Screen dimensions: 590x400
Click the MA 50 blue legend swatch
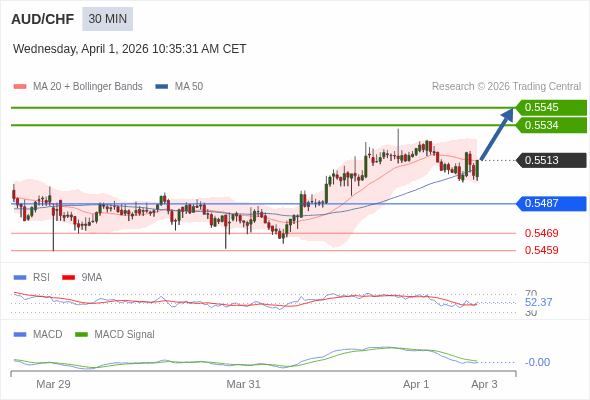click(x=161, y=87)
